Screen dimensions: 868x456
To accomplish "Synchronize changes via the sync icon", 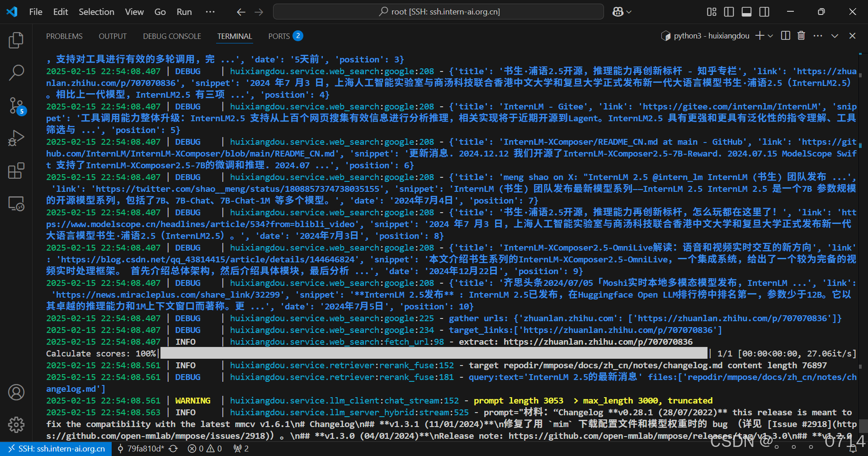I will [x=173, y=449].
